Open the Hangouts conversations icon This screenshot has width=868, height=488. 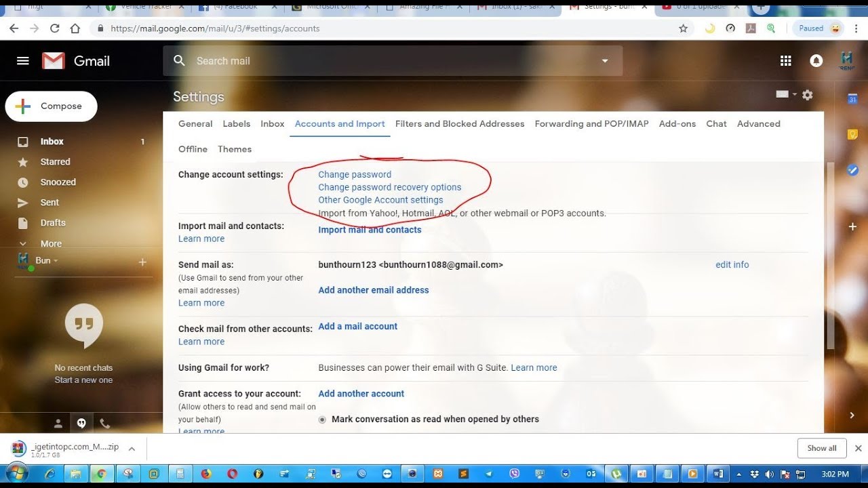pyautogui.click(x=81, y=424)
